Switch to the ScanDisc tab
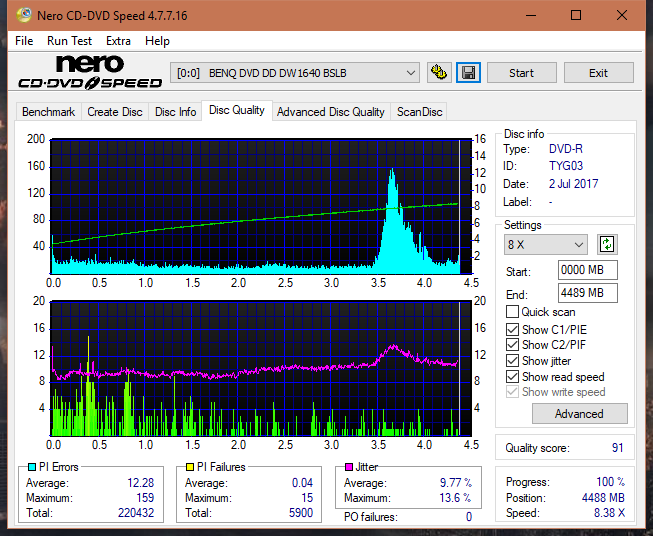Screen dimensions: 653x536 [x=419, y=112]
